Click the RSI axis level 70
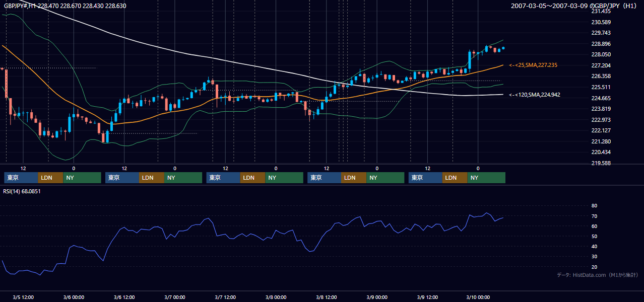 click(594, 216)
